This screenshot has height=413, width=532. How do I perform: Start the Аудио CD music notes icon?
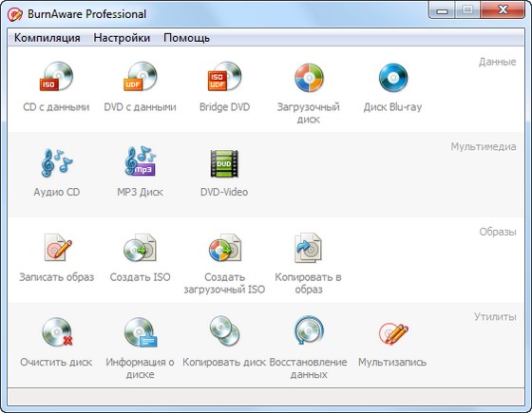click(56, 162)
